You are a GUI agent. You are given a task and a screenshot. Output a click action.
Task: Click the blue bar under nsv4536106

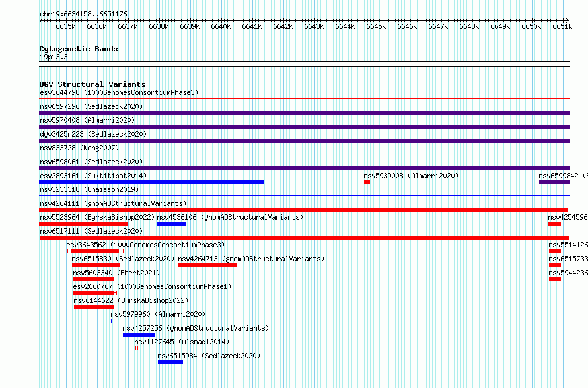point(171,224)
